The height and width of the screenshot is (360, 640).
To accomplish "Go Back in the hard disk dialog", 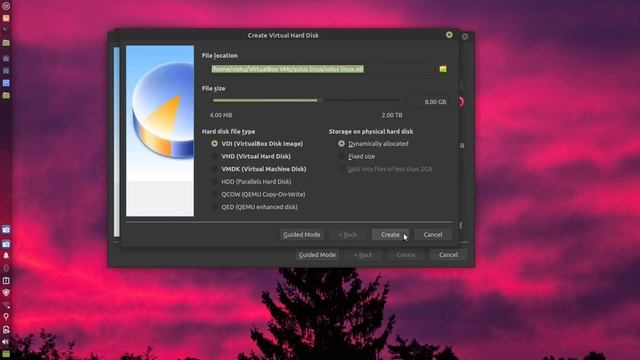I will tap(348, 235).
